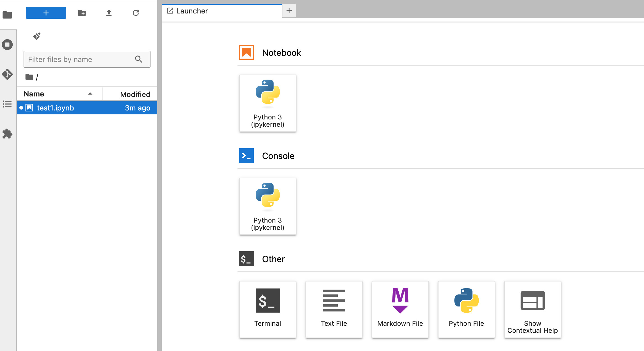This screenshot has width=644, height=351.
Task: Open a new Terminal
Action: point(268,310)
